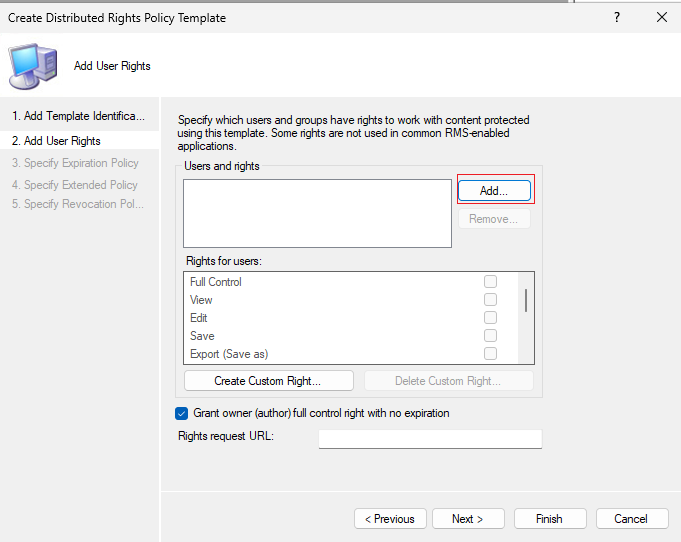Viewport: 681px width, 542px height.
Task: Focus the Rights request URL field
Action: click(x=430, y=439)
